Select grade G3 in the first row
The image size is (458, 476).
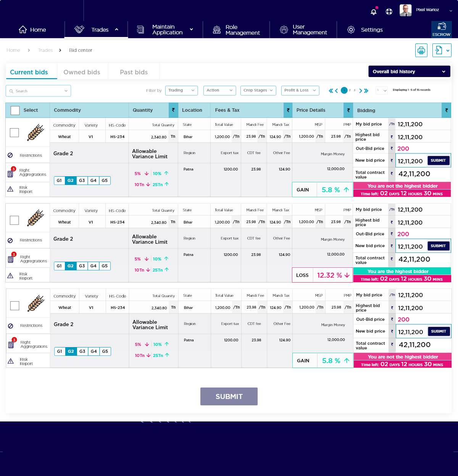(82, 180)
